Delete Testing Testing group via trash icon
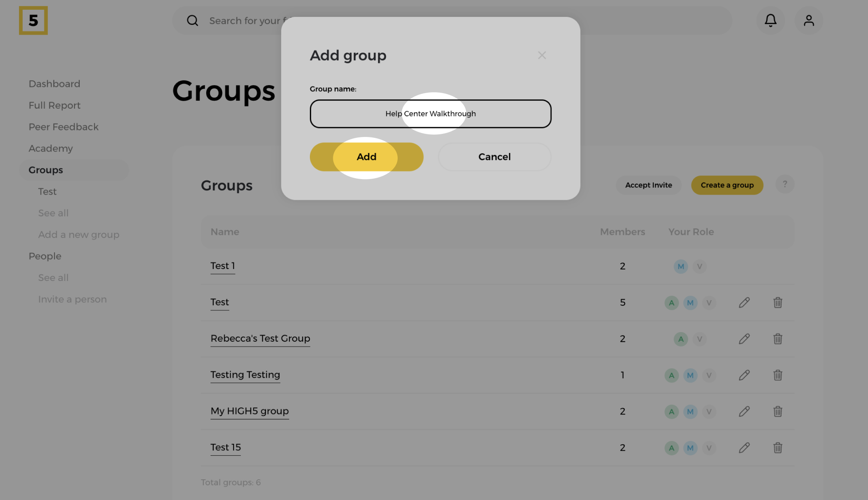The width and height of the screenshot is (868, 500). (x=778, y=375)
